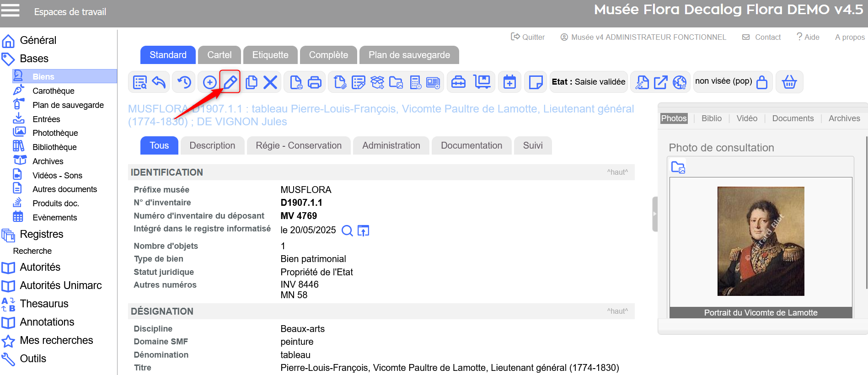The width and height of the screenshot is (868, 375).
Task: Expand the Registres section in sidebar
Action: point(41,234)
